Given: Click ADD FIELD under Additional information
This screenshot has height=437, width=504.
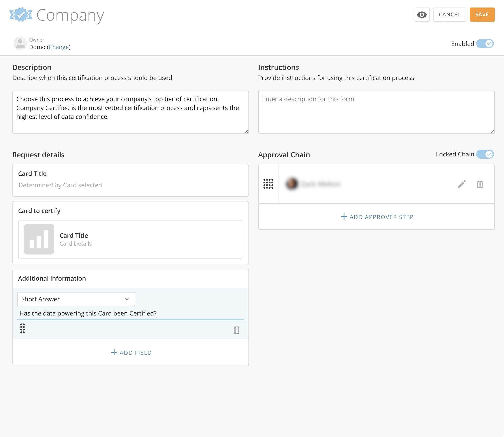Looking at the screenshot, I should pos(131,353).
